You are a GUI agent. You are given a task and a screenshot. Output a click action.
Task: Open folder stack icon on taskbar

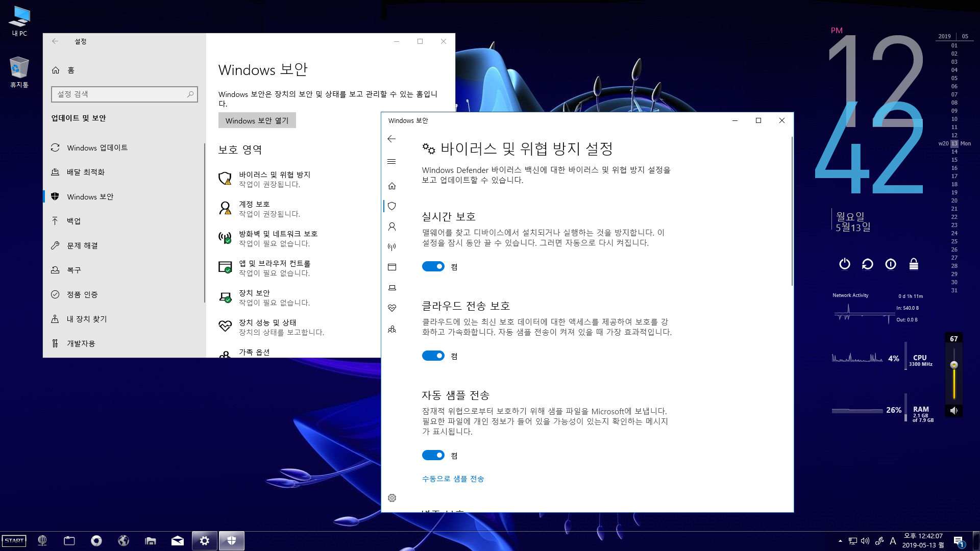click(x=151, y=541)
